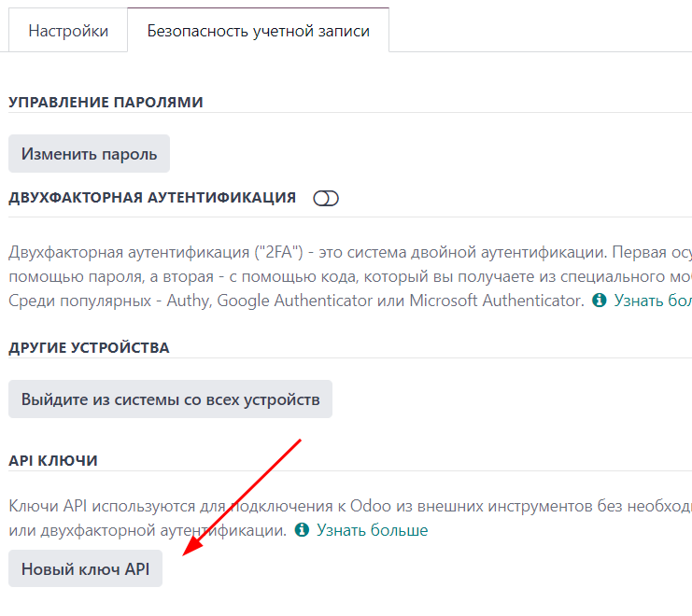Click the info icon in the 2FA description
Viewport: 692px width, 616px height.
tap(600, 301)
